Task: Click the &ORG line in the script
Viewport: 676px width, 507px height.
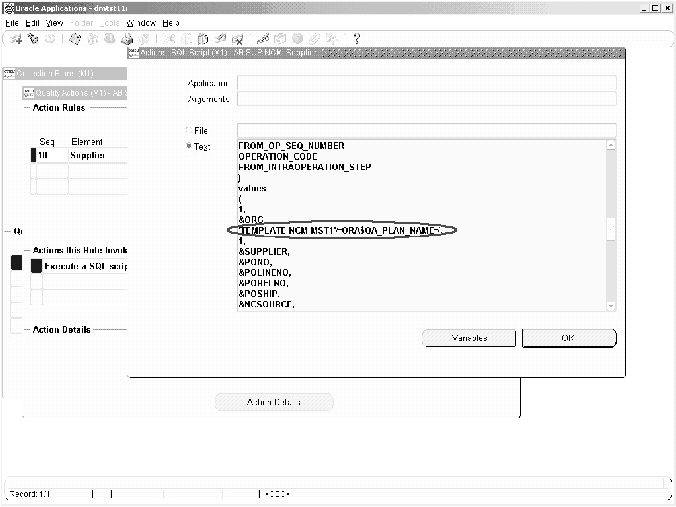Action: pyautogui.click(x=251, y=220)
